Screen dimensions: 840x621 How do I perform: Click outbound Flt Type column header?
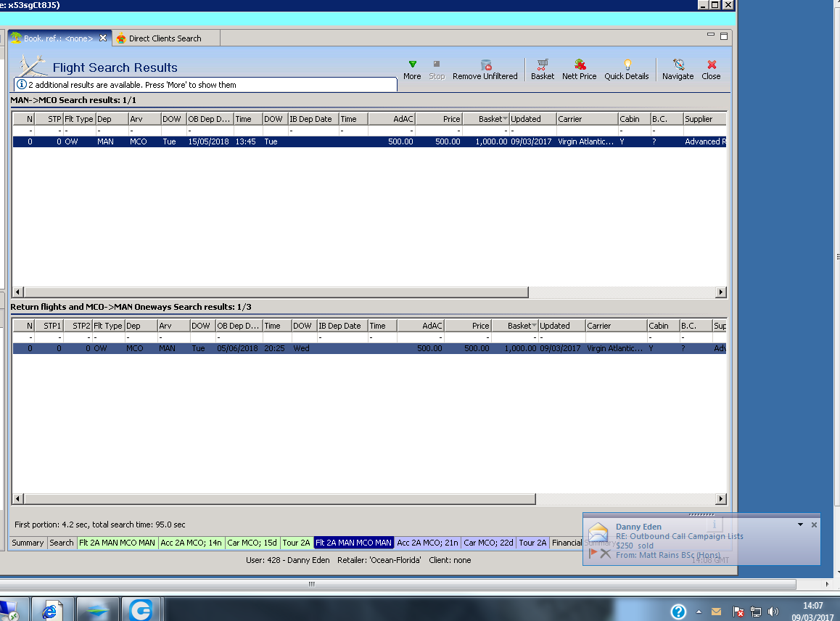pos(79,119)
